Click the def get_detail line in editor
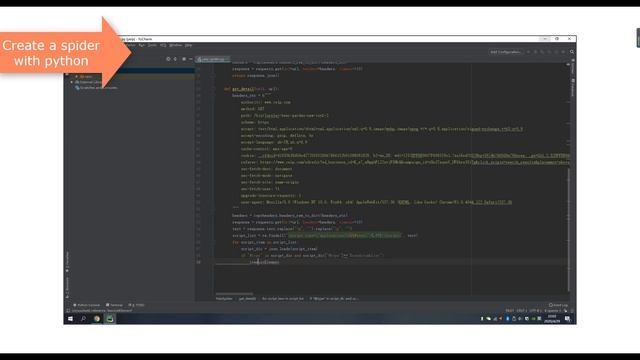This screenshot has height=360, width=640. pyautogui.click(x=251, y=89)
